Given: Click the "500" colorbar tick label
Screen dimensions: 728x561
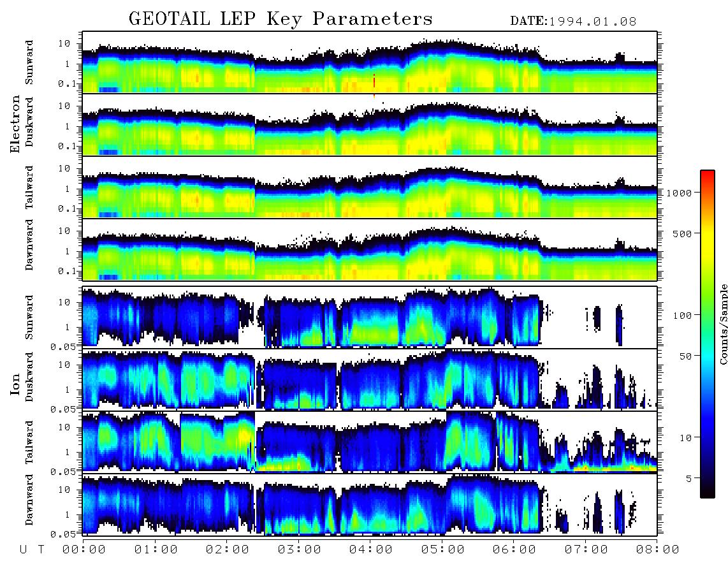Looking at the screenshot, I should coord(683,233).
